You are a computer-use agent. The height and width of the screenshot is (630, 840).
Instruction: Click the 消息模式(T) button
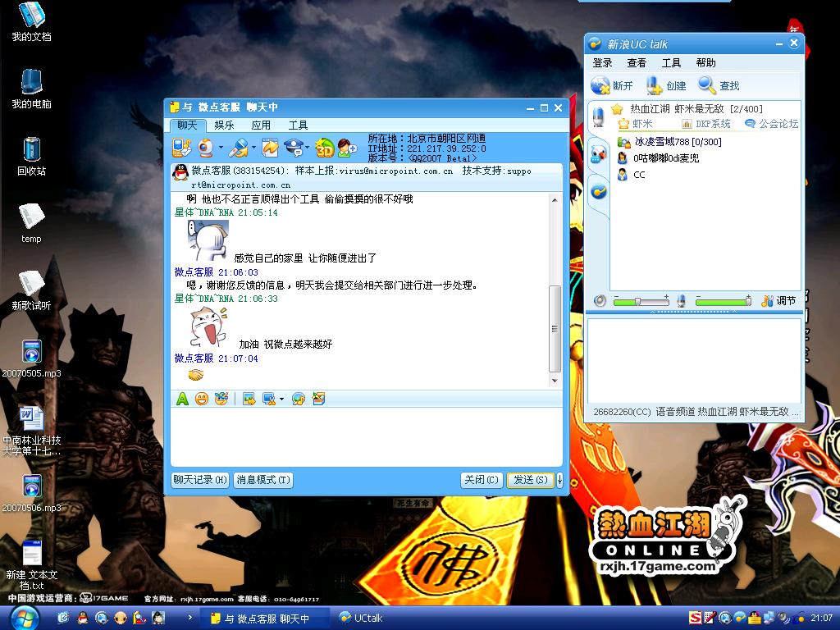[x=263, y=479]
